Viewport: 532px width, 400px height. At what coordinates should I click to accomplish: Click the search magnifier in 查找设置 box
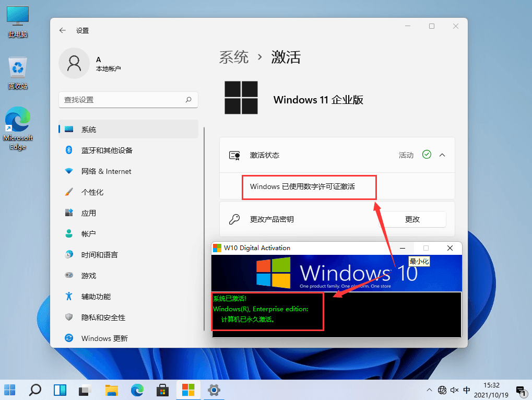(x=188, y=100)
